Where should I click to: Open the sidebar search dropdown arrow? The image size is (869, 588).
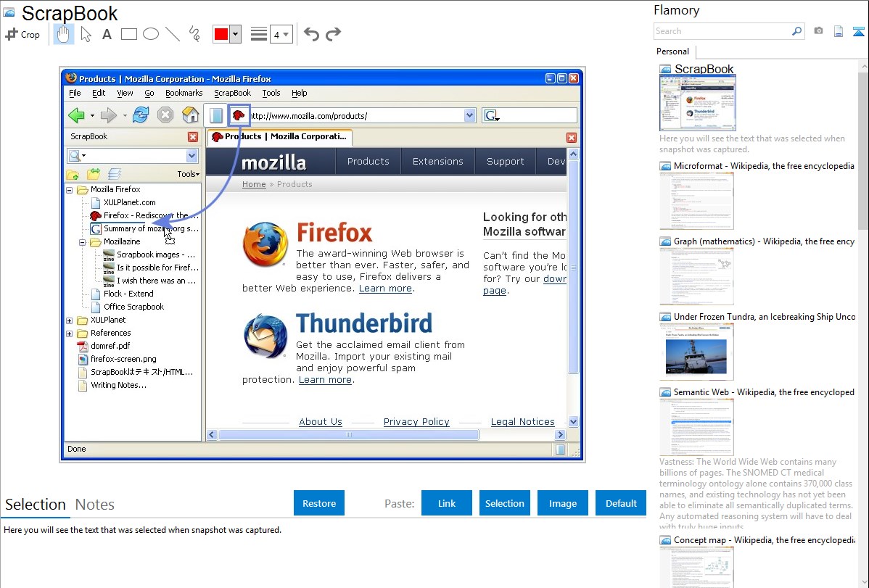[191, 156]
